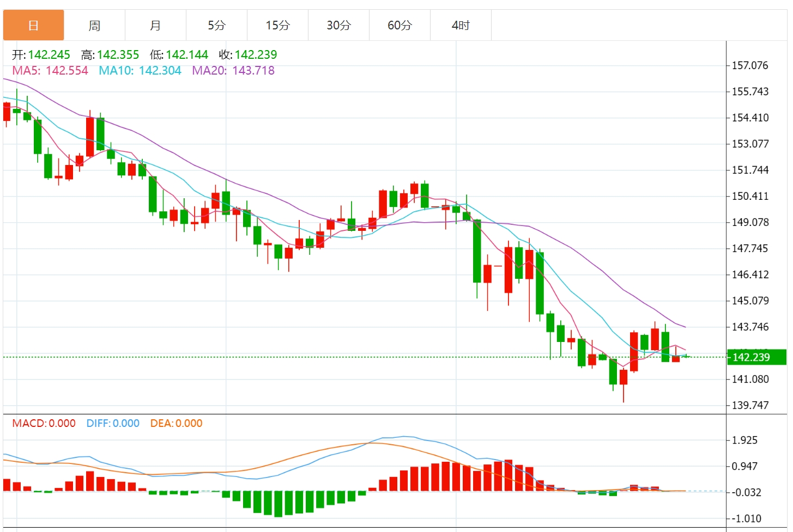The width and height of the screenshot is (793, 532).
Task: Click the open price value 开:142.245
Action: coord(41,55)
